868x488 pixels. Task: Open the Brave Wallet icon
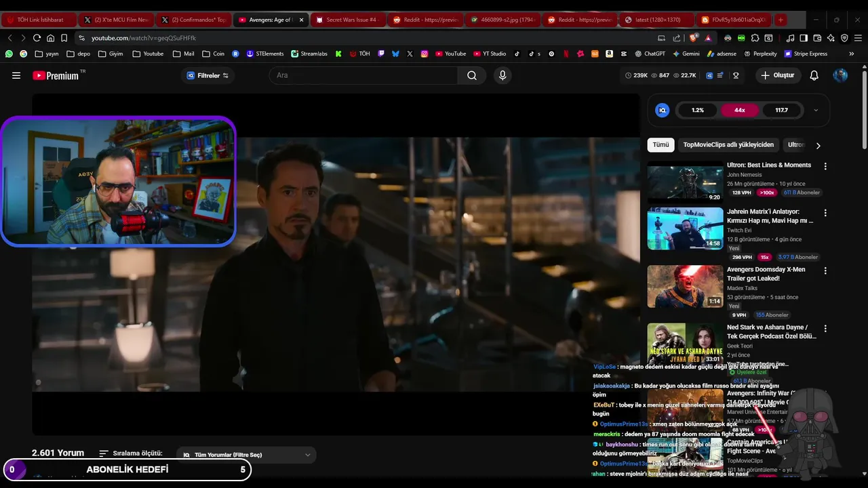[x=817, y=38]
